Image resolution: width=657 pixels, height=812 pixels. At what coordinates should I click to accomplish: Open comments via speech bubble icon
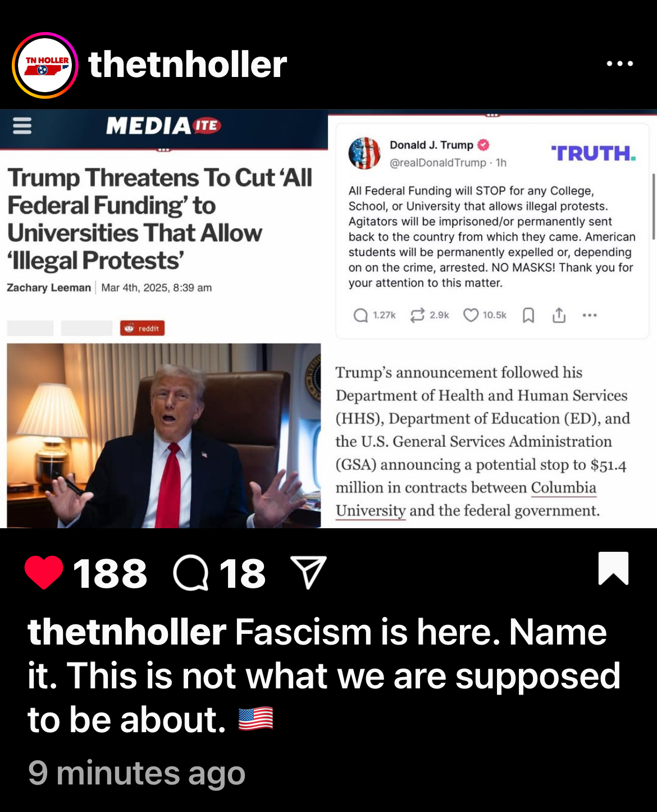[x=191, y=573]
